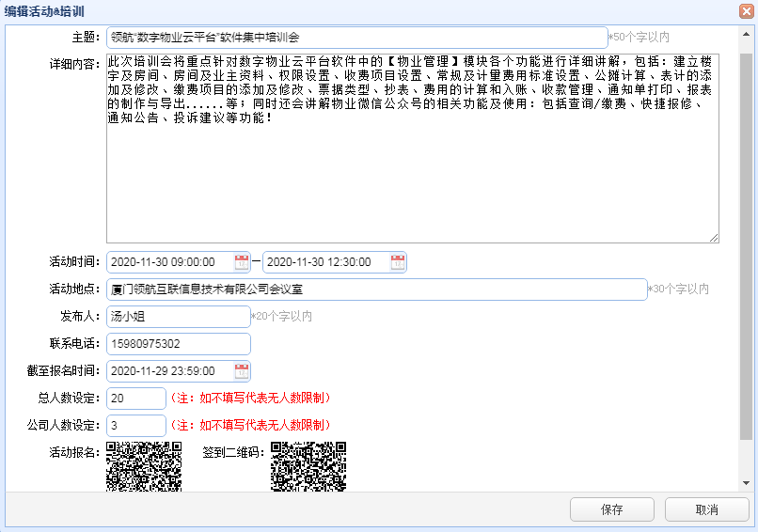The image size is (758, 532).
Task: Click into the 主题 subject field
Action: coord(356,39)
